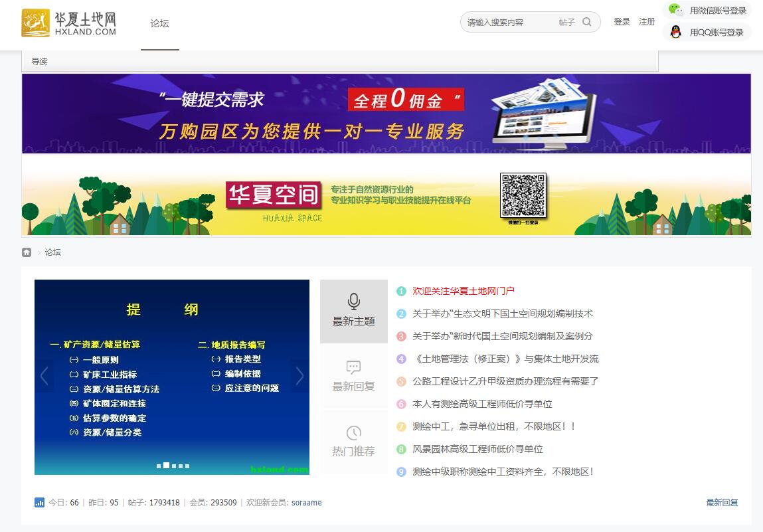Show next slide with right arrow
Image resolution: width=763 pixels, height=532 pixels.
[x=299, y=376]
